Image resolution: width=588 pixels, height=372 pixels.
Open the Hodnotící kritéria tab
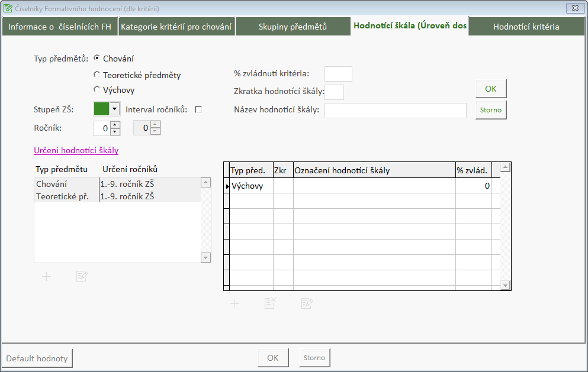pos(526,27)
